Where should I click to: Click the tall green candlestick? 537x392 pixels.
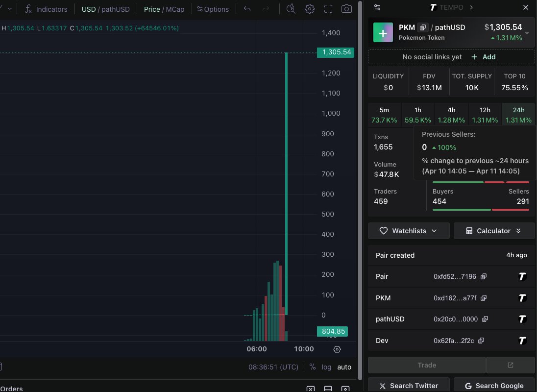point(286,183)
